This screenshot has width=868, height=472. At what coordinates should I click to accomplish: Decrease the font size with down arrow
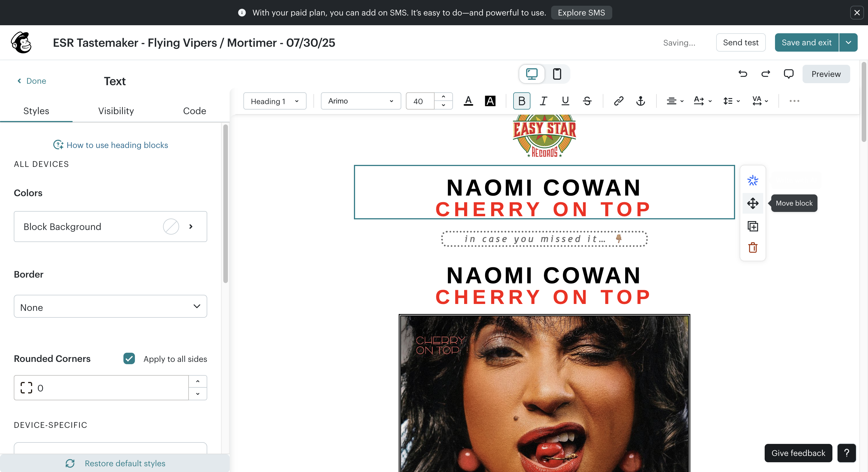[443, 105]
